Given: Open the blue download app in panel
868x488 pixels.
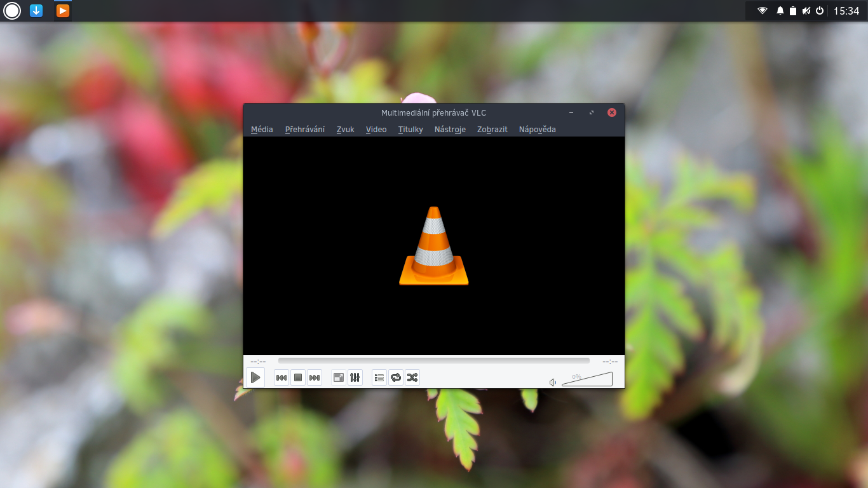Looking at the screenshot, I should (x=36, y=10).
